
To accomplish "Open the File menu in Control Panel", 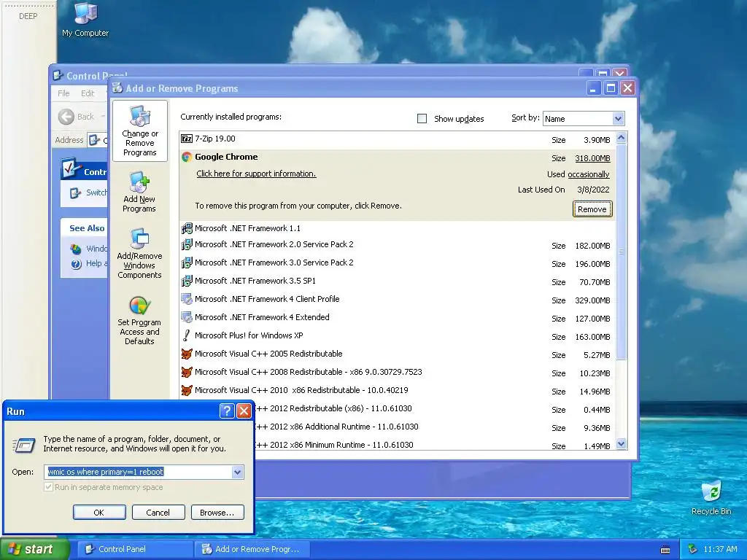I will tap(63, 93).
